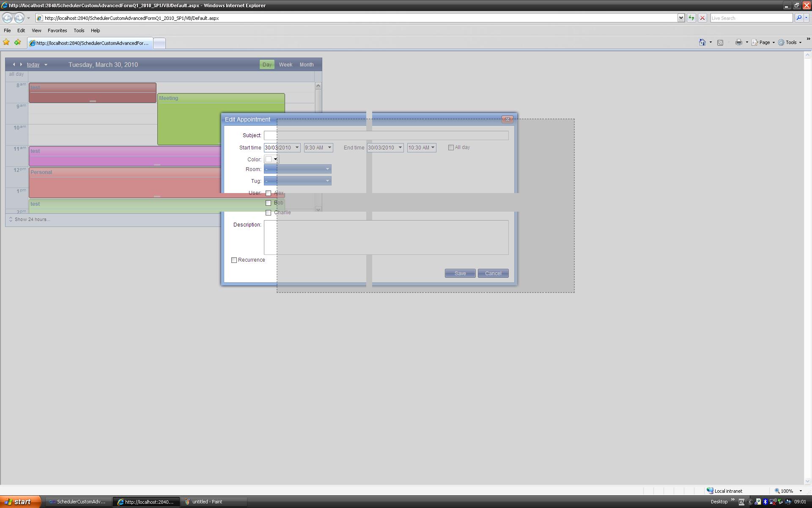This screenshot has width=812, height=508.
Task: Click into the Subject text field
Action: (x=386, y=135)
